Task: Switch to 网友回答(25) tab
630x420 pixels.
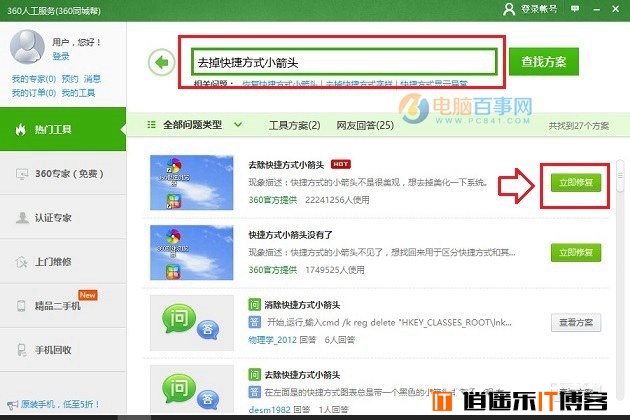Action: (x=365, y=125)
